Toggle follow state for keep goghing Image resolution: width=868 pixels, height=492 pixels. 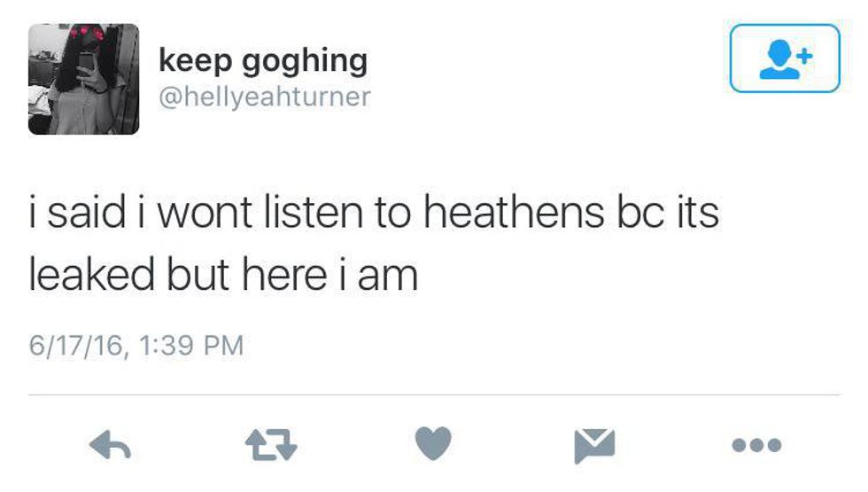point(785,59)
